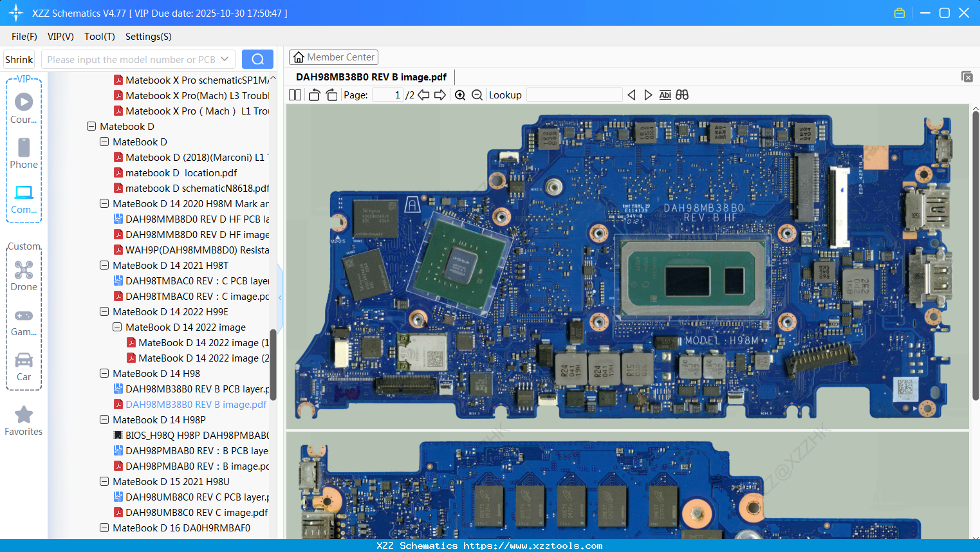Open matebook D location.pdf
Viewport: 980px width, 552px height.
(181, 173)
